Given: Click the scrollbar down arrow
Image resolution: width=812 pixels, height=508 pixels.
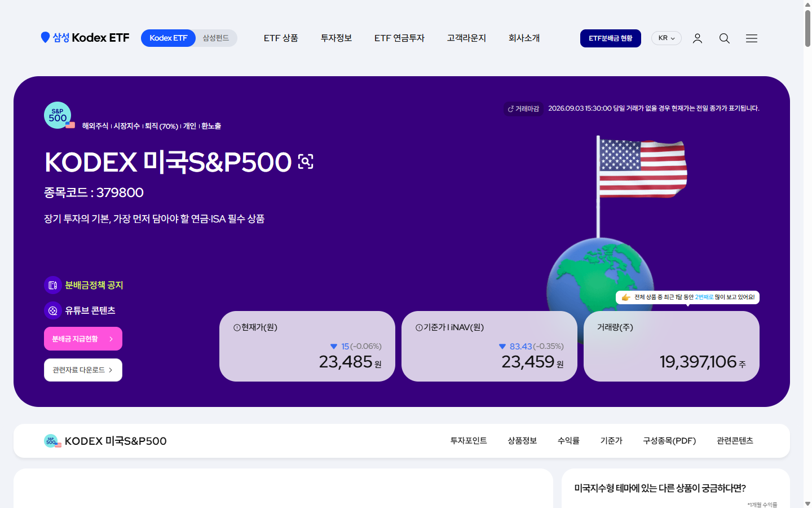Looking at the screenshot, I should coord(807,503).
